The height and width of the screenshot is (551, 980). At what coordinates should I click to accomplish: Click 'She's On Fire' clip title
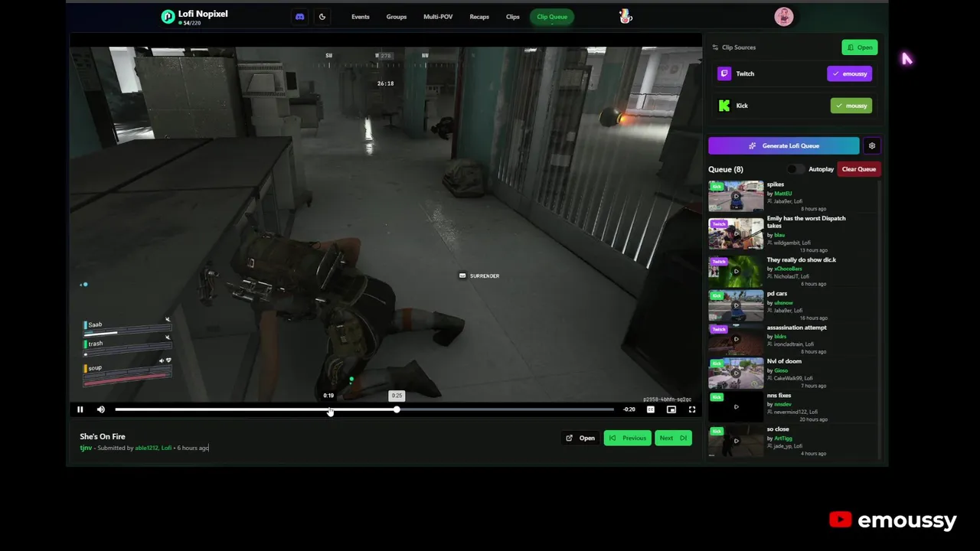coord(103,436)
